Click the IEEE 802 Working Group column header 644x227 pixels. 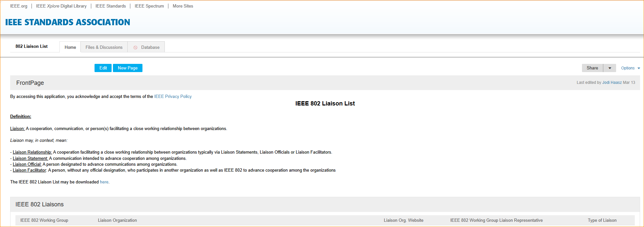[x=44, y=220]
